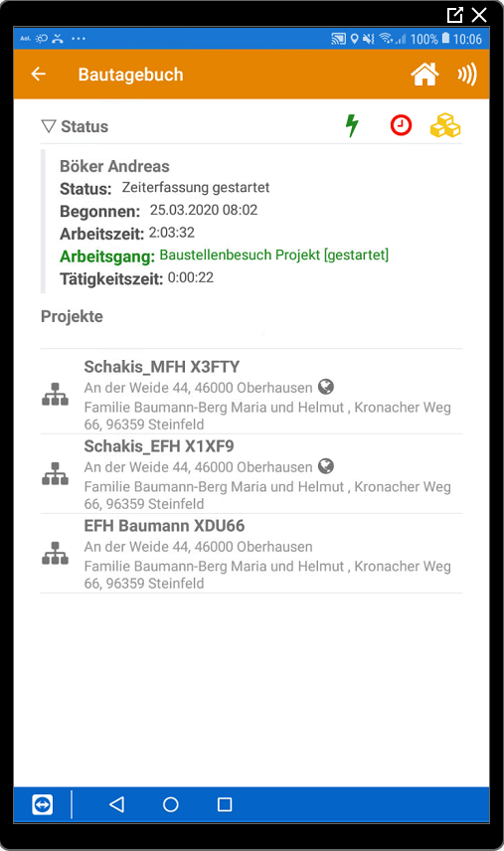Tap the TeamViewer icon in bottom bar
The height and width of the screenshot is (851, 504).
coord(43,804)
